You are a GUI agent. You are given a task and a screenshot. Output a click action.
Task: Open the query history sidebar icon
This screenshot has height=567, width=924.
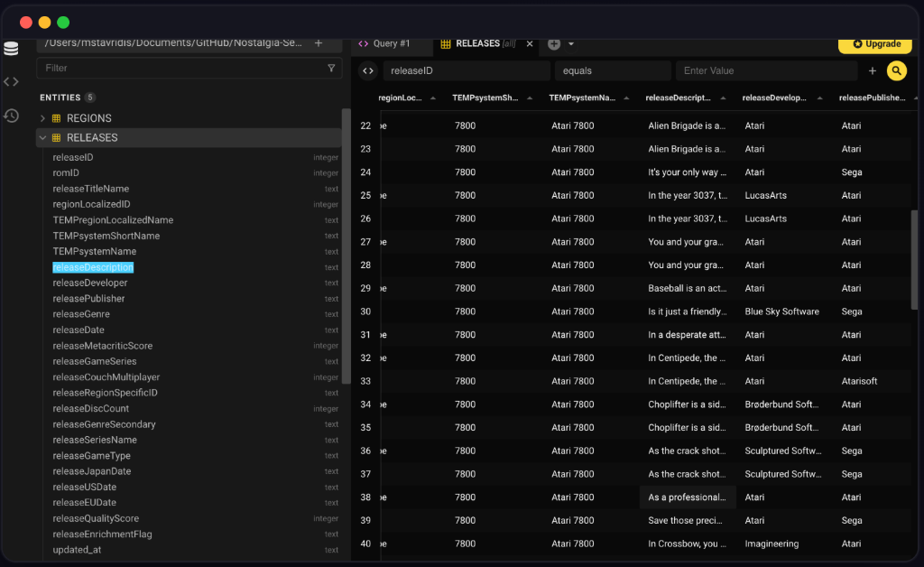pos(11,116)
